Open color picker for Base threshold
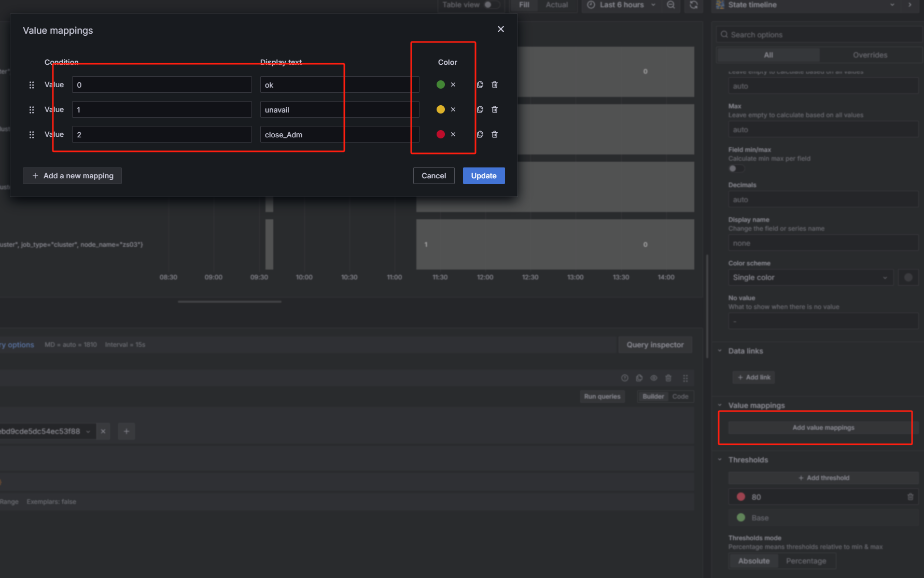This screenshot has width=924, height=578. (741, 517)
